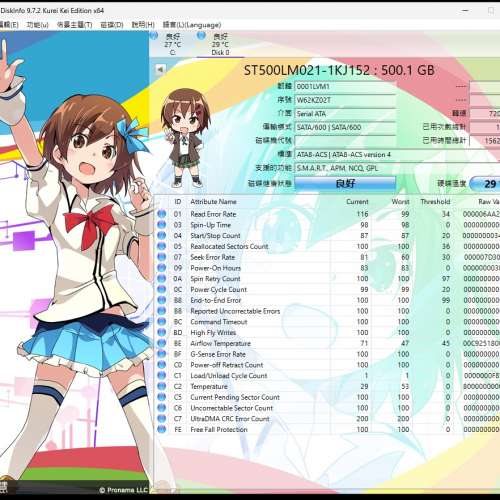Click status orb for Reallocated Sectors Count

click(162, 246)
